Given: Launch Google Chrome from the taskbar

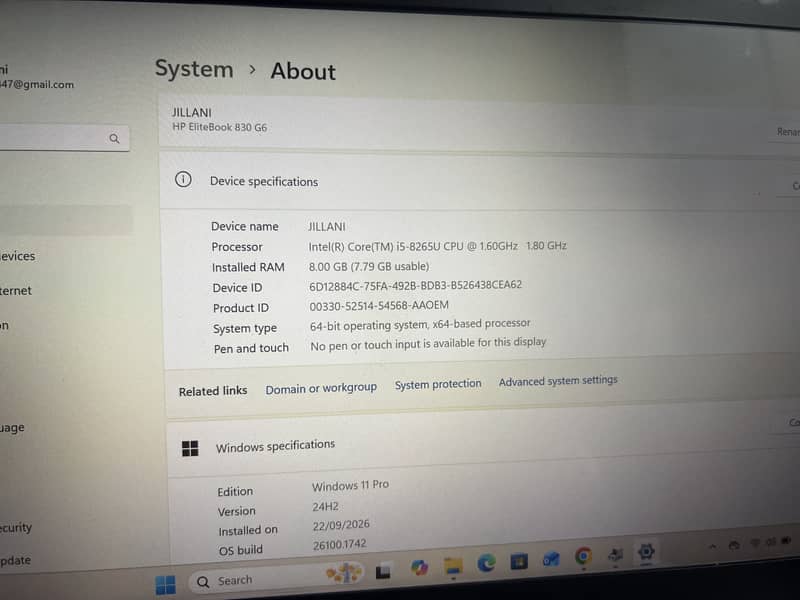Looking at the screenshot, I should (583, 556).
